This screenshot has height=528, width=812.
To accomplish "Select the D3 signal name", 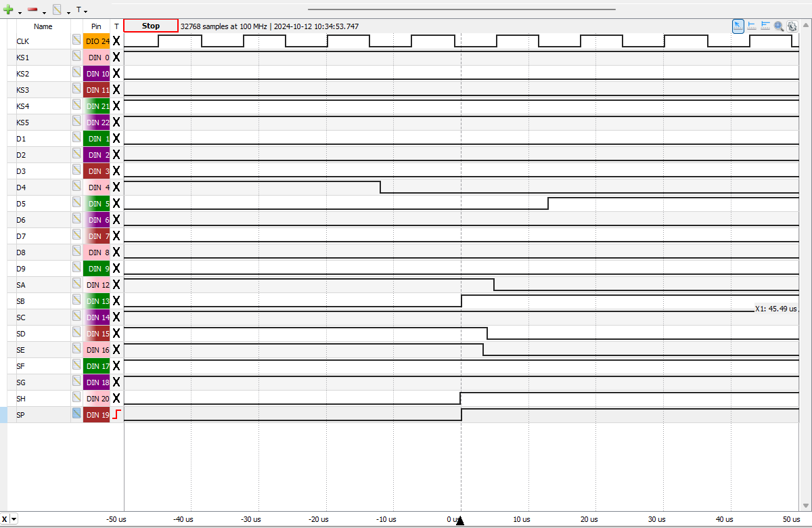I will pos(21,171).
